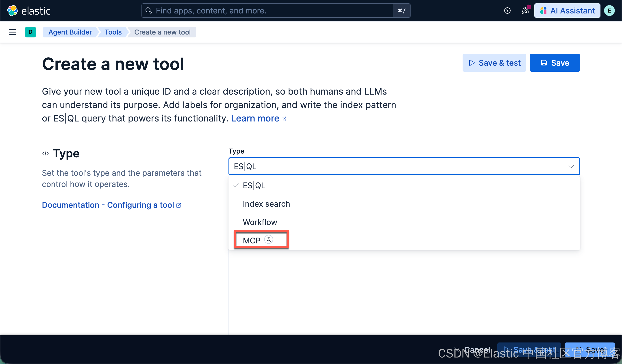Collapse the Type dropdown chevron
The image size is (622, 364).
571,166
